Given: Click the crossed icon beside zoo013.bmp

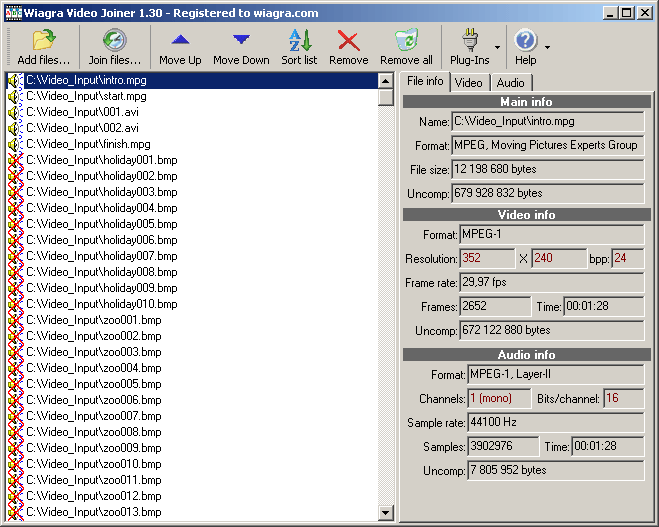Looking at the screenshot, I should (x=16, y=512).
